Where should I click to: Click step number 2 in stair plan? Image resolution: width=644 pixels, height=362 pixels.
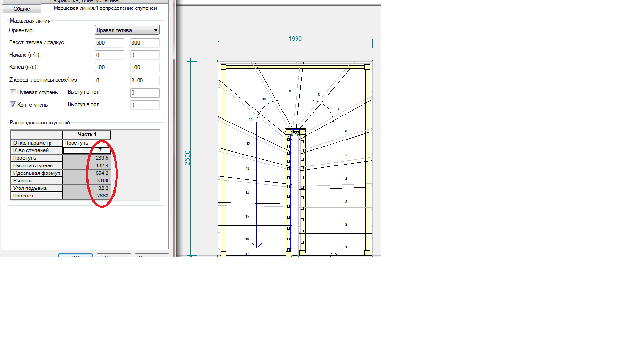pyautogui.click(x=346, y=224)
